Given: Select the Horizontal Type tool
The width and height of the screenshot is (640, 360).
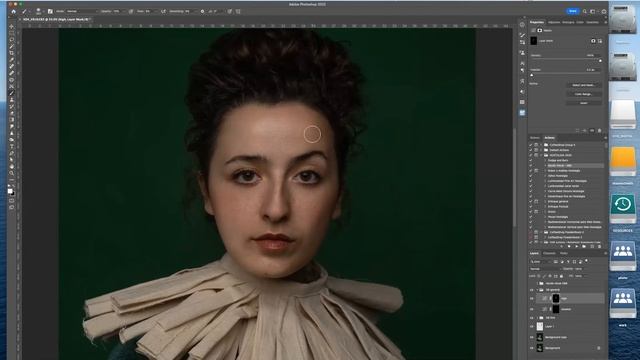Looking at the screenshot, I should click(x=11, y=146).
